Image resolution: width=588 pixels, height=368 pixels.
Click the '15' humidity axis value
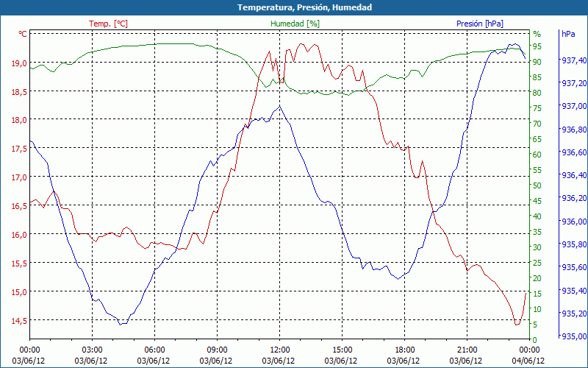click(537, 294)
